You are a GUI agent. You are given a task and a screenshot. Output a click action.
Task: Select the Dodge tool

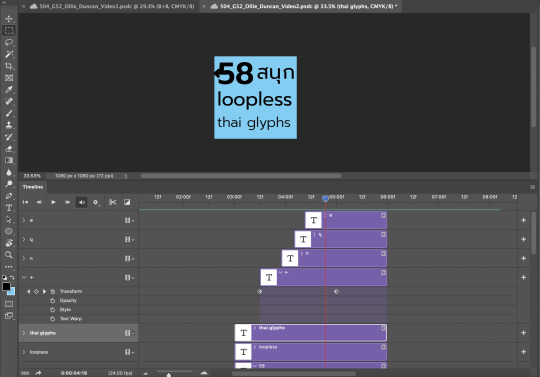pos(9,184)
